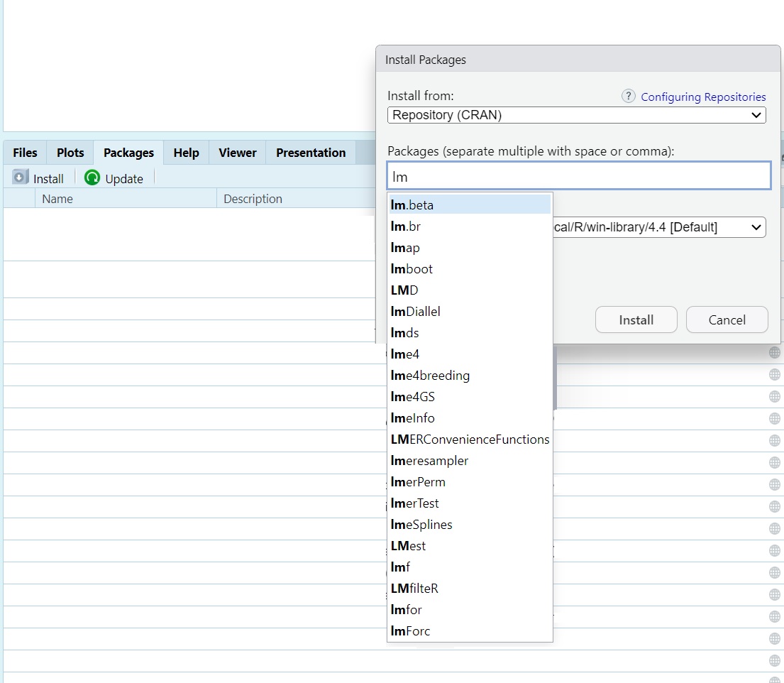Image resolution: width=784 pixels, height=683 pixels.
Task: Go to the Help tab
Action: click(186, 153)
